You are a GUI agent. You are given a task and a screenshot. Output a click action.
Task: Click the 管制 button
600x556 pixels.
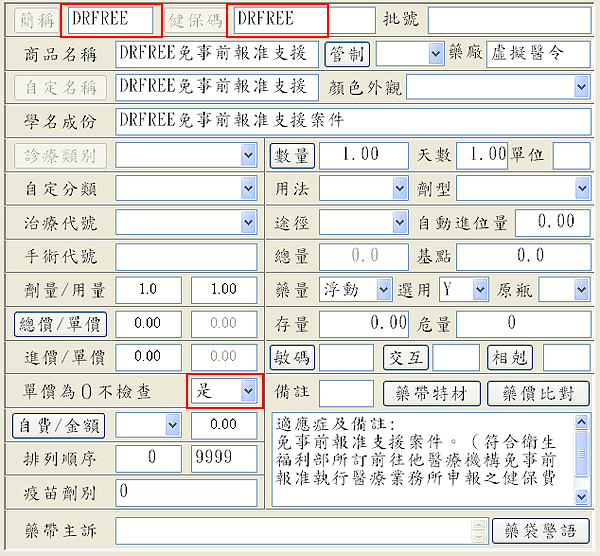coord(348,53)
